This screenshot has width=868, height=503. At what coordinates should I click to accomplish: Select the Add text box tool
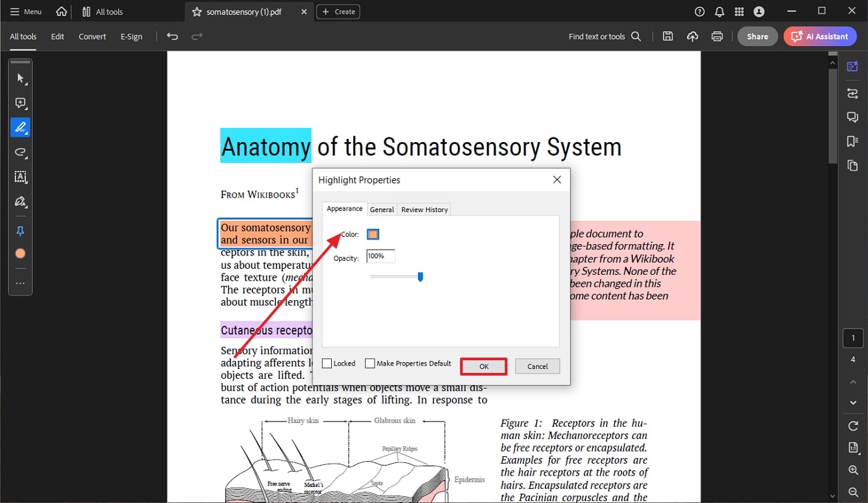(x=20, y=177)
